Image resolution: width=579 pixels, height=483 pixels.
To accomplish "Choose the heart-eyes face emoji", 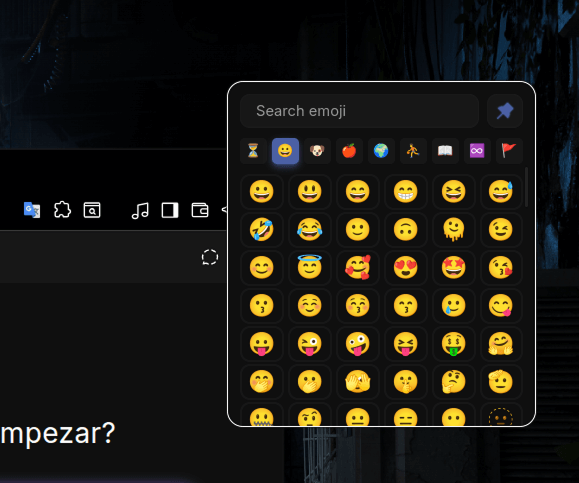I will 405,267.
